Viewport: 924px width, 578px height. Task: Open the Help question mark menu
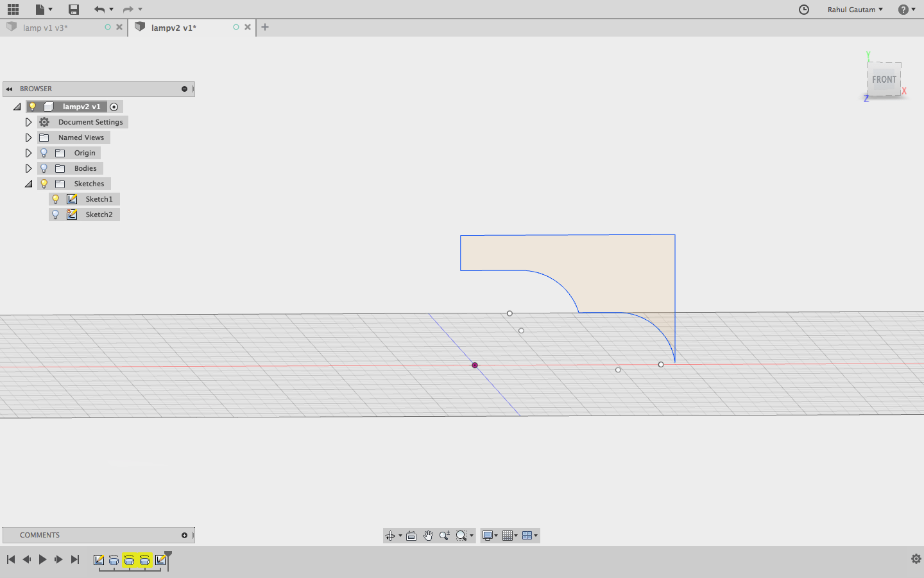[x=906, y=9]
